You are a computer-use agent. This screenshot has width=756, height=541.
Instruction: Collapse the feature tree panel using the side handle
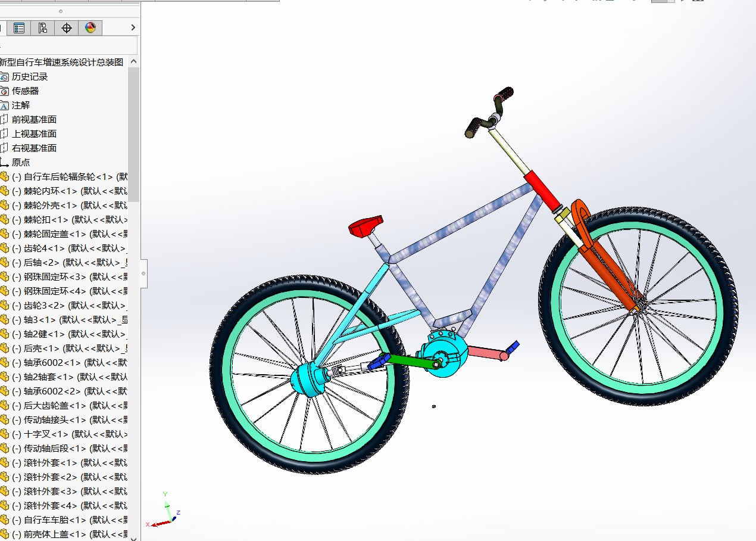point(143,274)
